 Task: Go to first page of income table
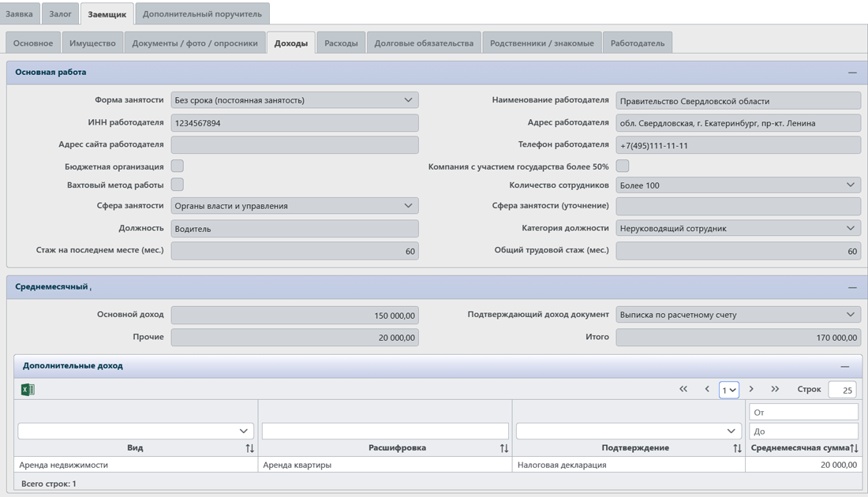[683, 390]
